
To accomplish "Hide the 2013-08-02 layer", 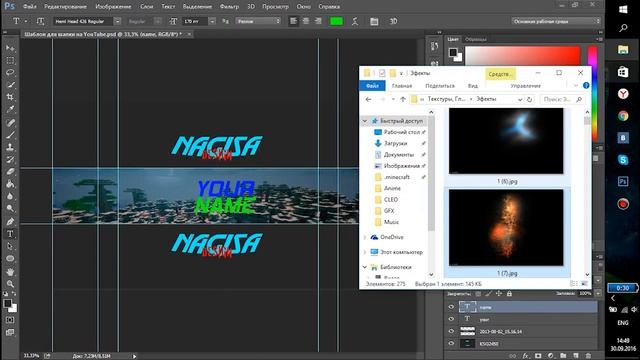I will (x=451, y=331).
